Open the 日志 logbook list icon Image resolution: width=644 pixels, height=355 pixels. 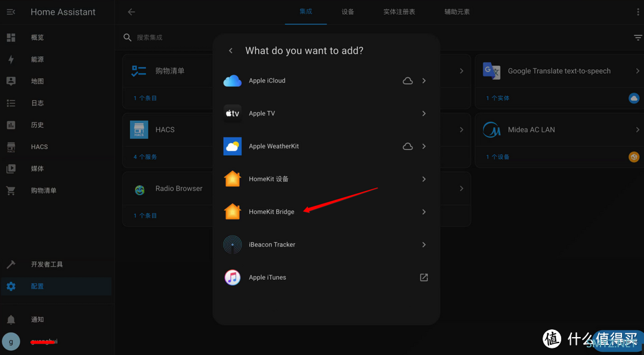click(x=11, y=103)
